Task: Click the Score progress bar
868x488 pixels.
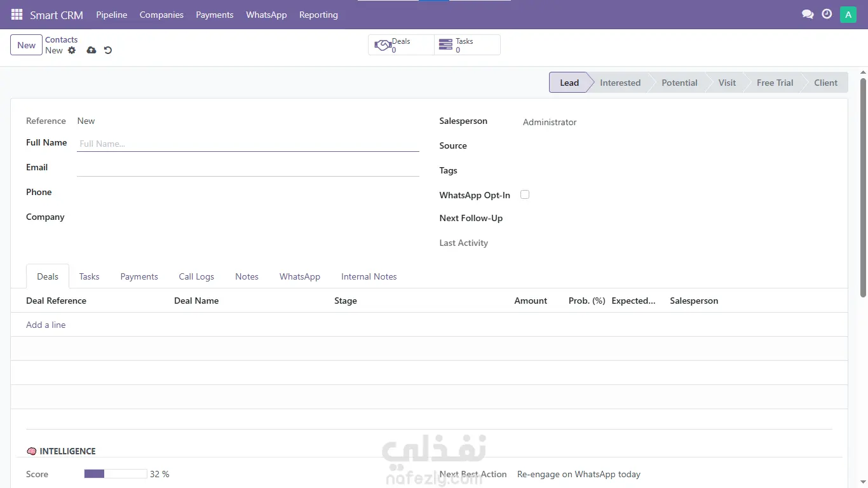Action: pyautogui.click(x=116, y=474)
